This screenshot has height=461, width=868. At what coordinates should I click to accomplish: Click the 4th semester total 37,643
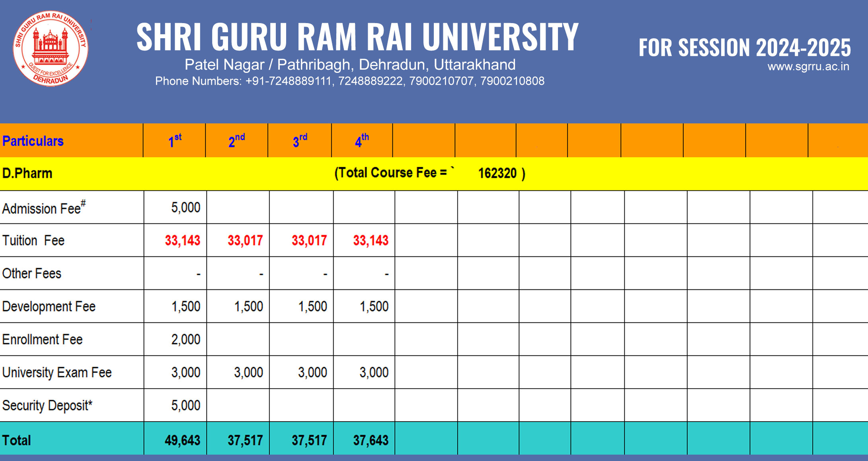371,440
